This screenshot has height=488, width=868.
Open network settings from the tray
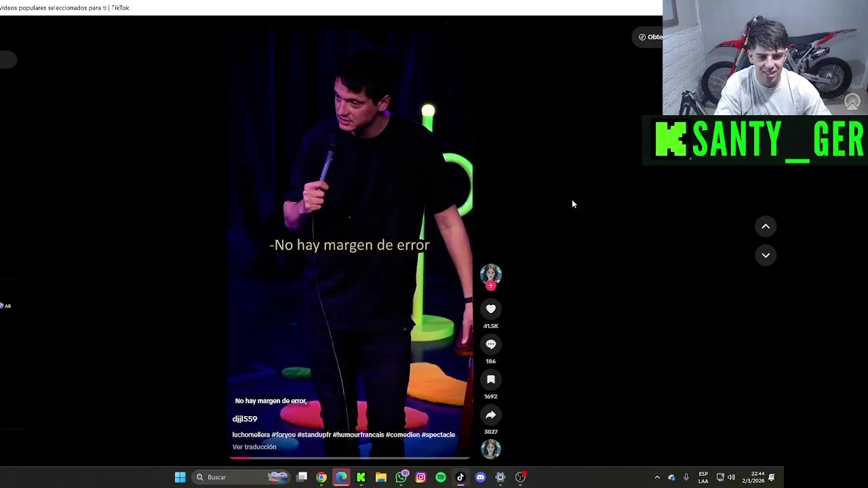[x=720, y=477]
